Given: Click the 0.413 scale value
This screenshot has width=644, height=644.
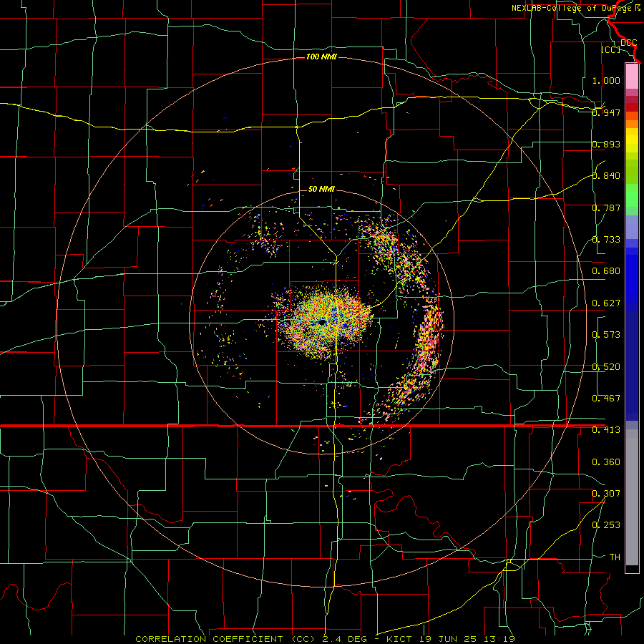Looking at the screenshot, I should (x=606, y=430).
